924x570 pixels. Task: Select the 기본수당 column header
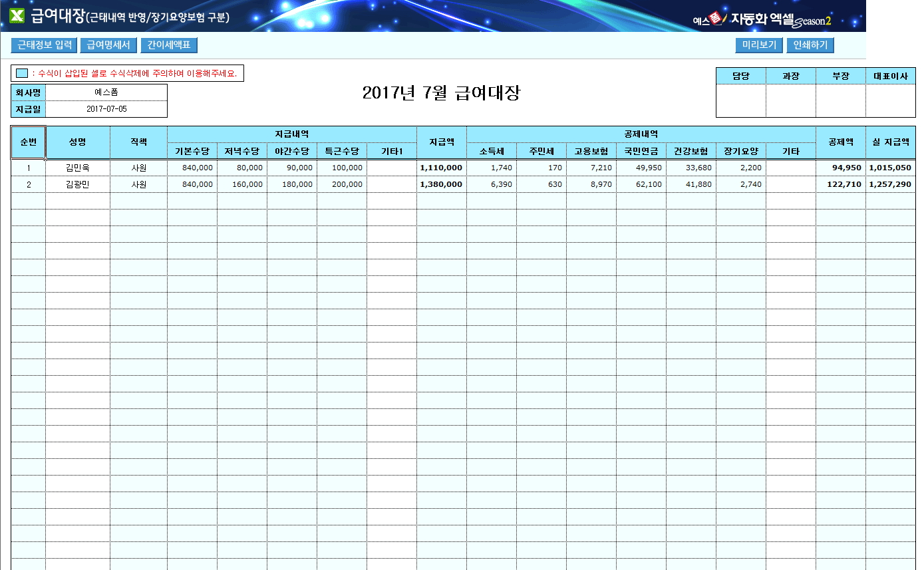(x=192, y=151)
